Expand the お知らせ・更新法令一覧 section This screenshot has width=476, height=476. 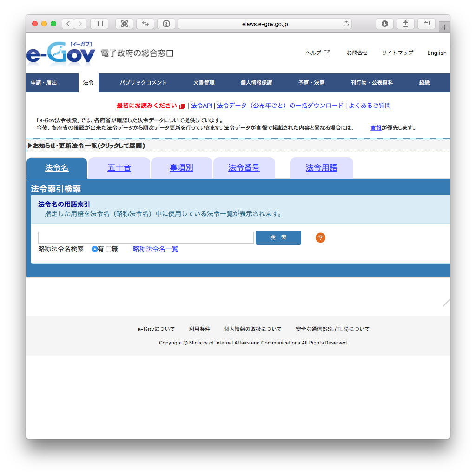pyautogui.click(x=86, y=145)
